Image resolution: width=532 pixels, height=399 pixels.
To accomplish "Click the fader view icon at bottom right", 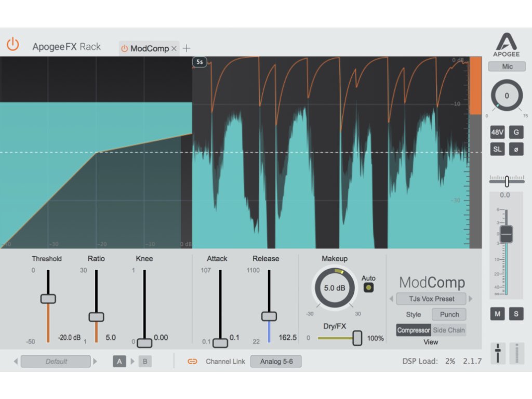I will (x=498, y=353).
